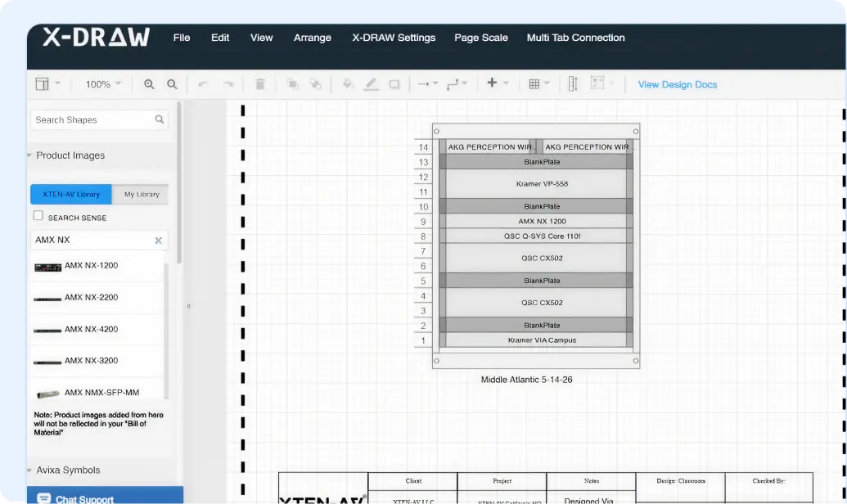Viewport: 847px width, 504px height.
Task: Click the undo arrow icon
Action: click(x=203, y=84)
